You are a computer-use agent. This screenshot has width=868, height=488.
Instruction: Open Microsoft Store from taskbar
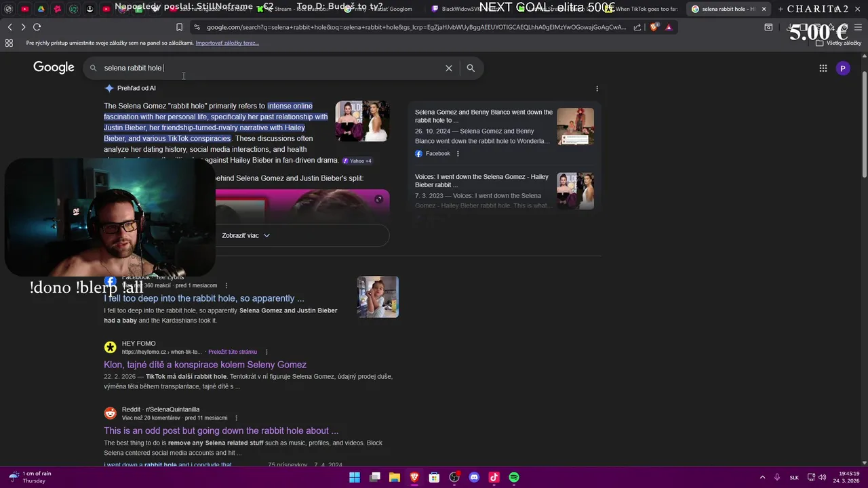(x=434, y=477)
